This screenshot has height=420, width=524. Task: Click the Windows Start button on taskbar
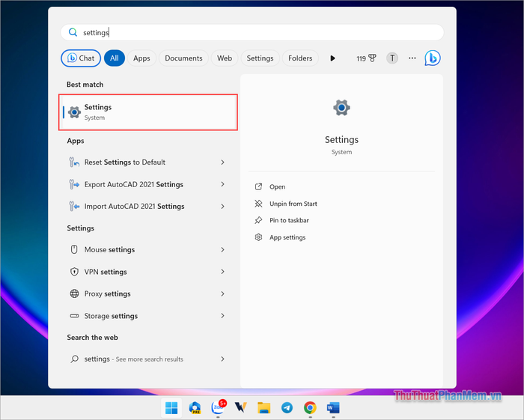click(171, 407)
